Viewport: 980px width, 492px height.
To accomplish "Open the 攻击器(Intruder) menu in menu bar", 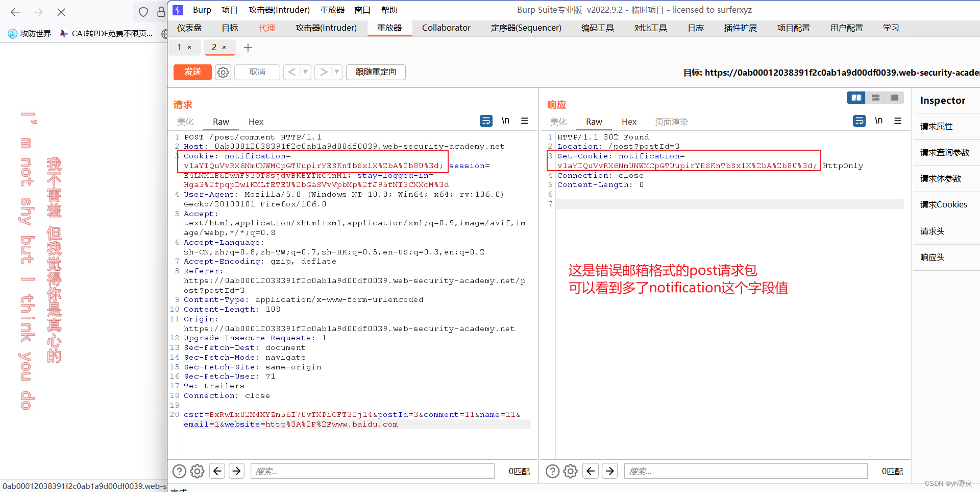I will pos(279,10).
